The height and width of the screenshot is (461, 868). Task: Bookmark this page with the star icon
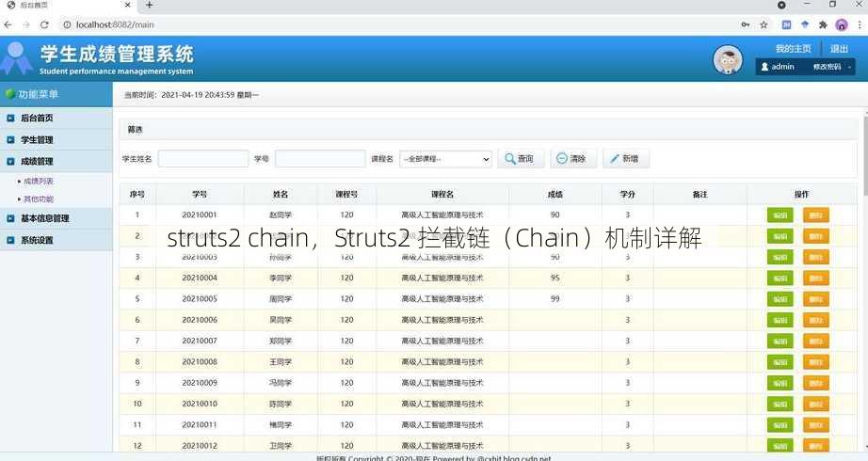coord(764,24)
